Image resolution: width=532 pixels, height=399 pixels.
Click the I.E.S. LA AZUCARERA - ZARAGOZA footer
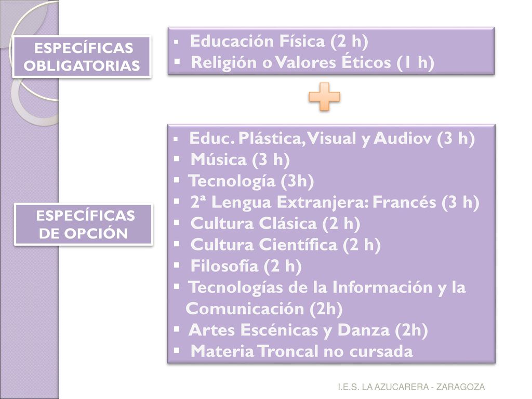pos(411,387)
